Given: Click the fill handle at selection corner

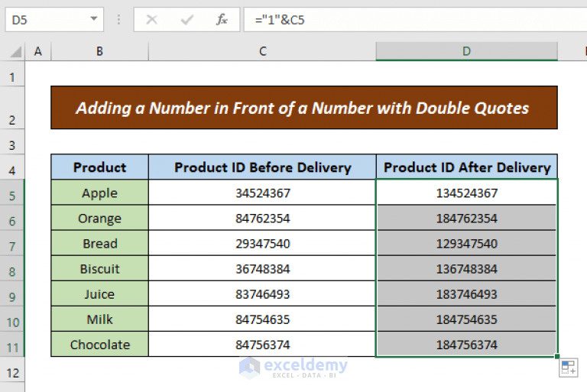Looking at the screenshot, I should pos(557,356).
